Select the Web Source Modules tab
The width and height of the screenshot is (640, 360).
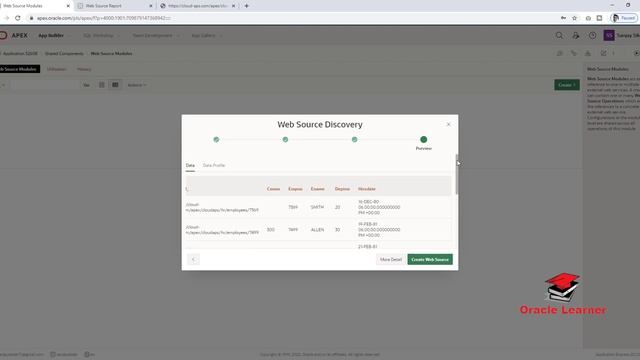point(19,69)
